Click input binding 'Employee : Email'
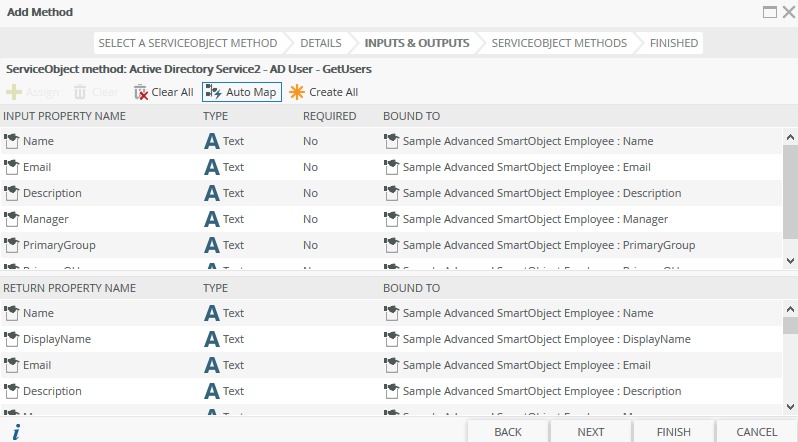This screenshot has height=442, width=798. point(527,167)
